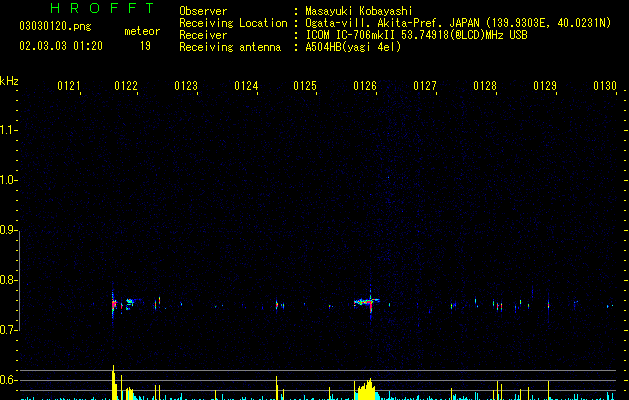
Task: Click the 0130 time marker
Action: point(605,86)
